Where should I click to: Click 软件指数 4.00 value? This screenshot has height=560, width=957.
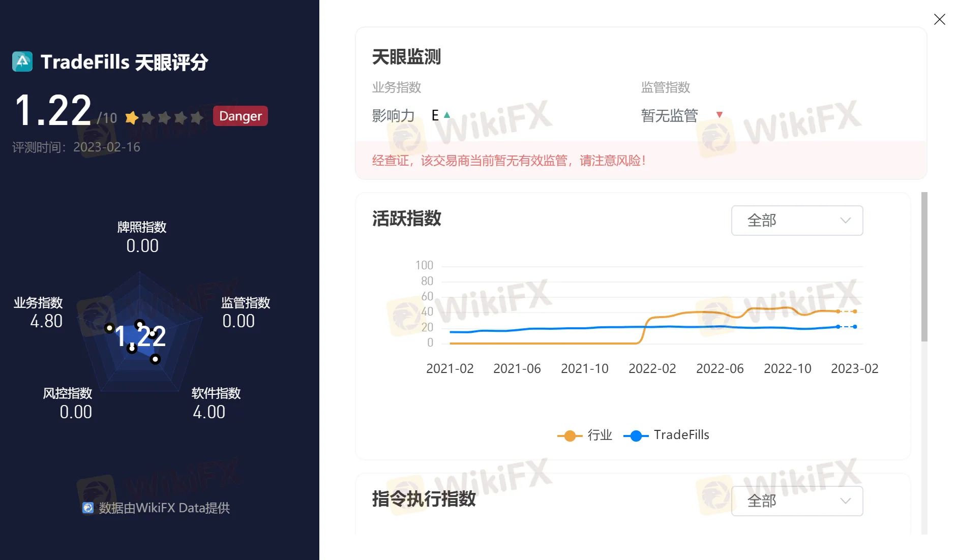[209, 412]
